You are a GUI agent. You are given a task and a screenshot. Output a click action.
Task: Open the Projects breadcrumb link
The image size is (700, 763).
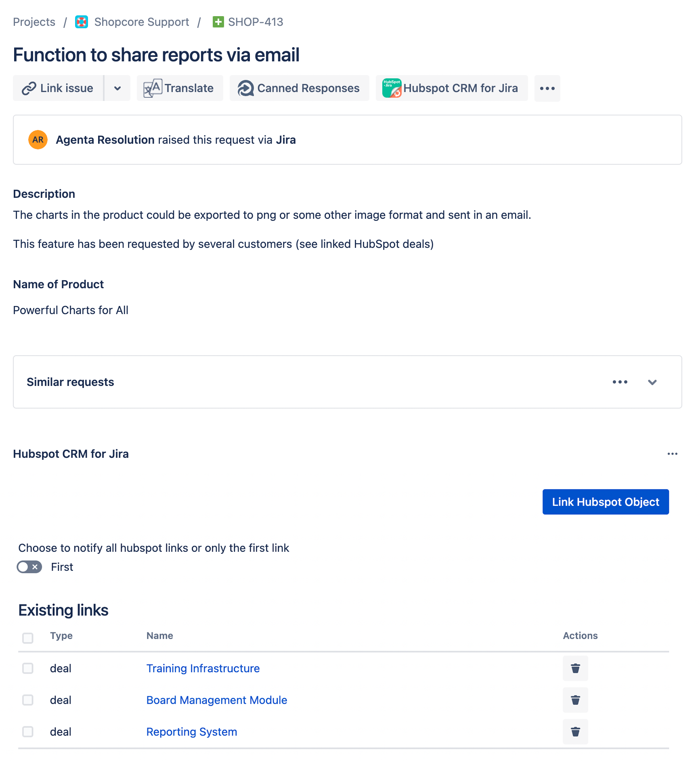click(34, 22)
